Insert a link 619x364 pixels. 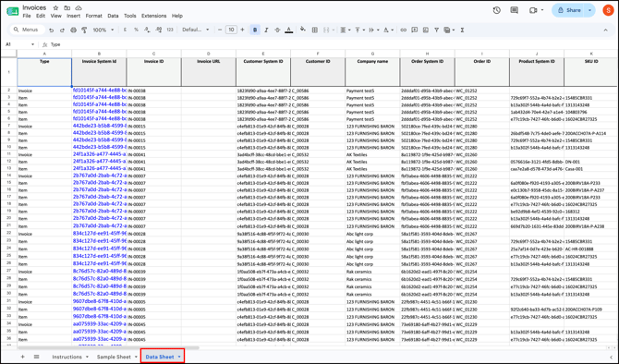[x=403, y=30]
